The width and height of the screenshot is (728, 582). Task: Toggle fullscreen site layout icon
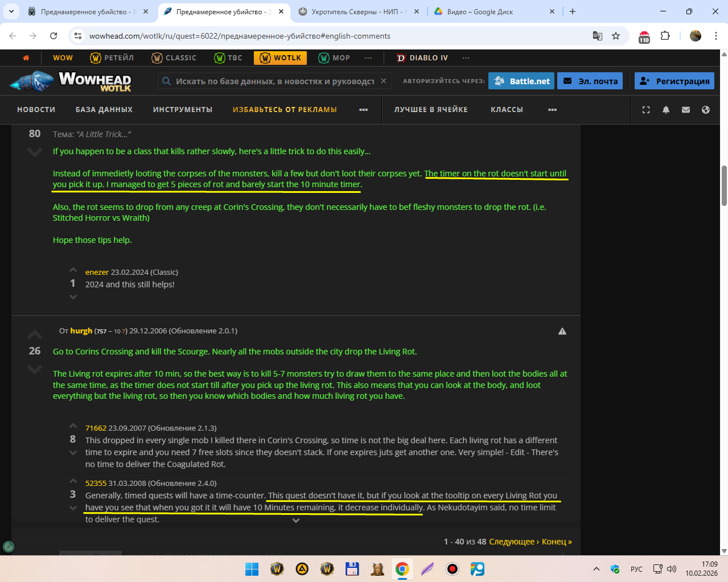(x=645, y=110)
